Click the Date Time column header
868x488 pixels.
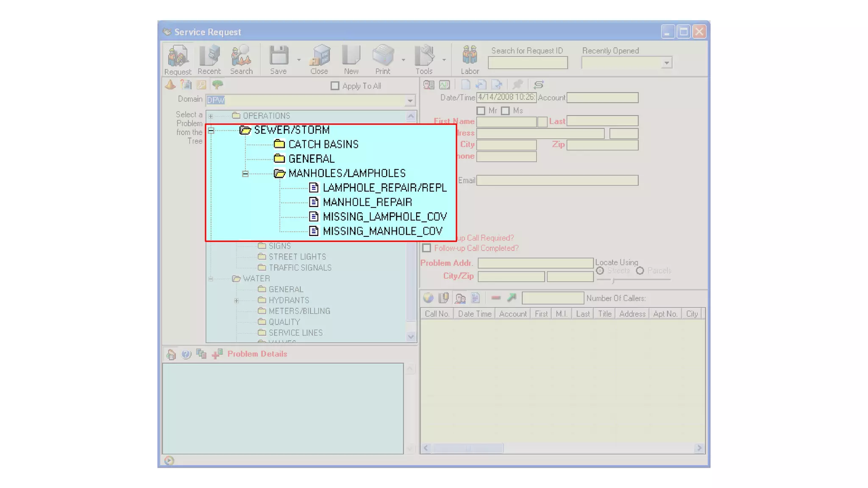474,314
